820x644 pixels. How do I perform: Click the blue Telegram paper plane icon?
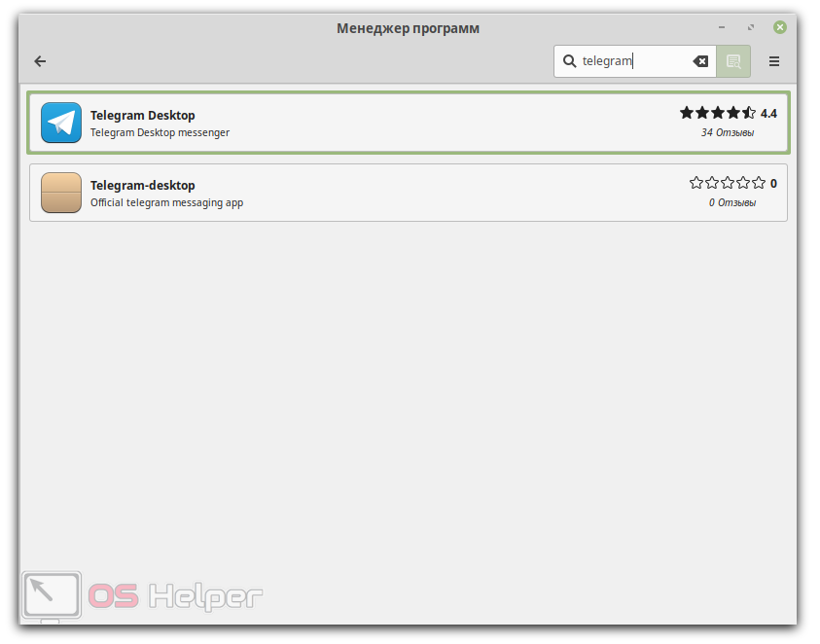[61, 123]
